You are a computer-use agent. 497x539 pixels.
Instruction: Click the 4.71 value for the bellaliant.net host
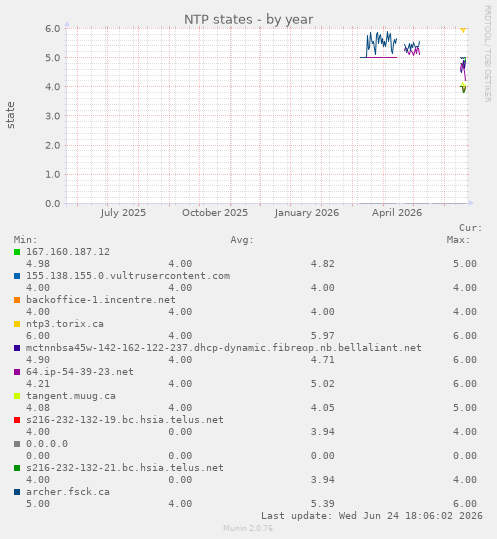(x=323, y=360)
